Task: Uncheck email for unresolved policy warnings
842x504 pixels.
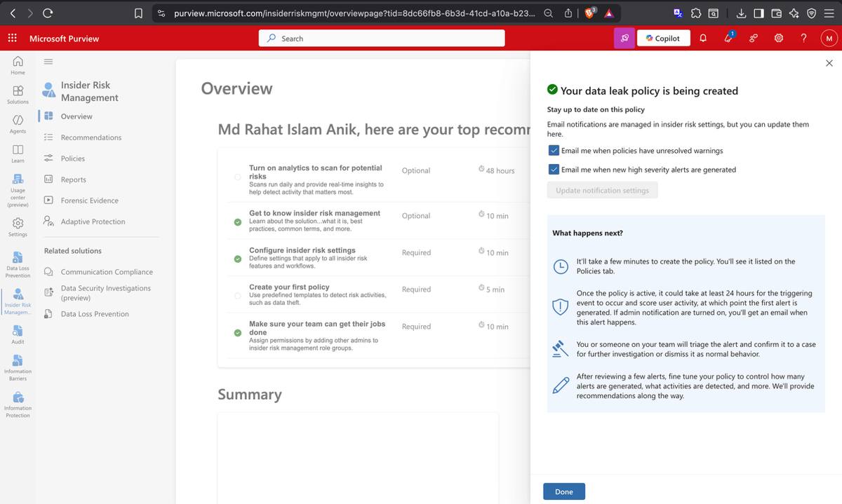Action: pyautogui.click(x=554, y=150)
